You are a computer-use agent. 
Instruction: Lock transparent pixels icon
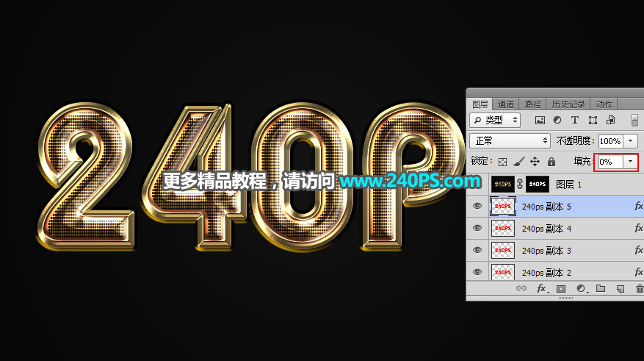click(x=503, y=161)
